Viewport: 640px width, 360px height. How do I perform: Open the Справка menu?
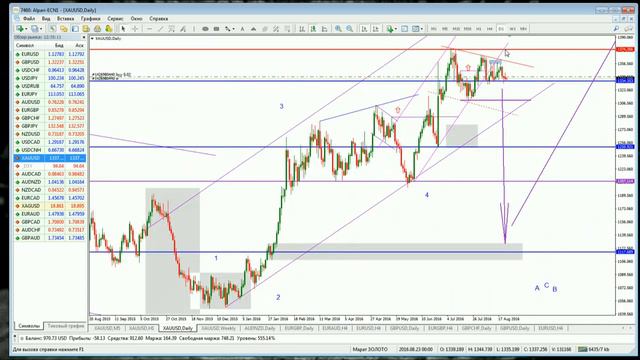tap(158, 19)
